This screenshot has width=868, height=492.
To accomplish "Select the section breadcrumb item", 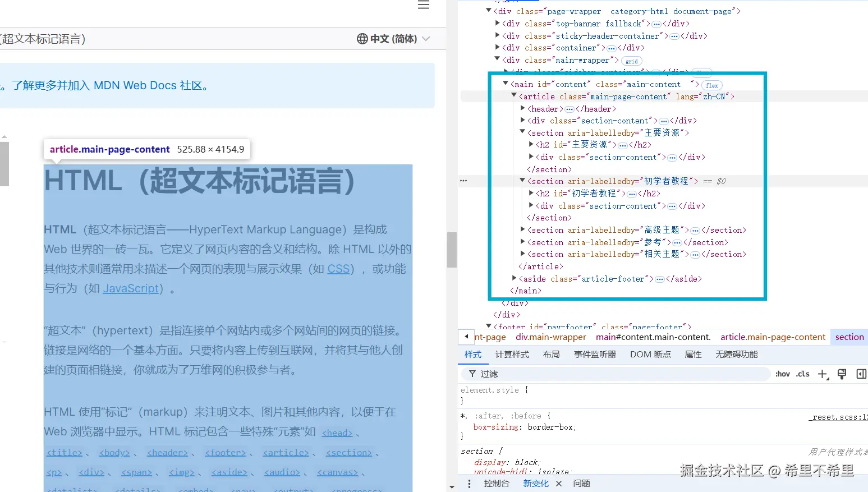I will click(849, 337).
